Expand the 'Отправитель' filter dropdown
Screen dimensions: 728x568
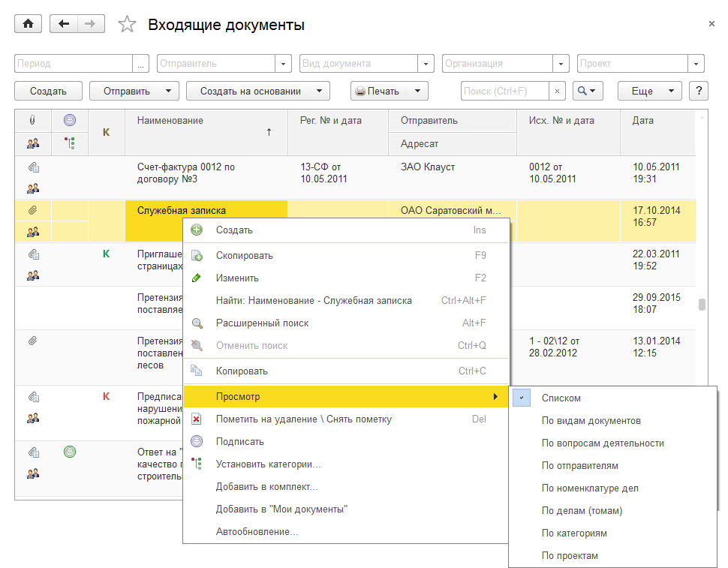(284, 64)
